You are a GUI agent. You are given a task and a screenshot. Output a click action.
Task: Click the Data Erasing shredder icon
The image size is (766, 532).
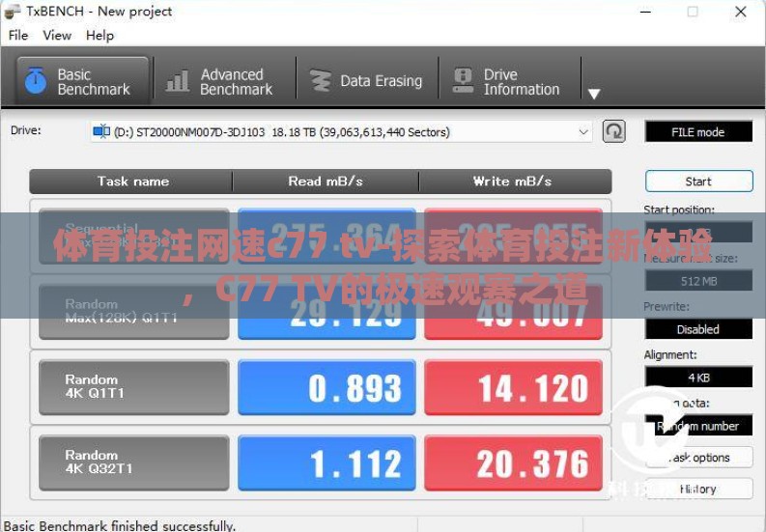[x=321, y=80]
